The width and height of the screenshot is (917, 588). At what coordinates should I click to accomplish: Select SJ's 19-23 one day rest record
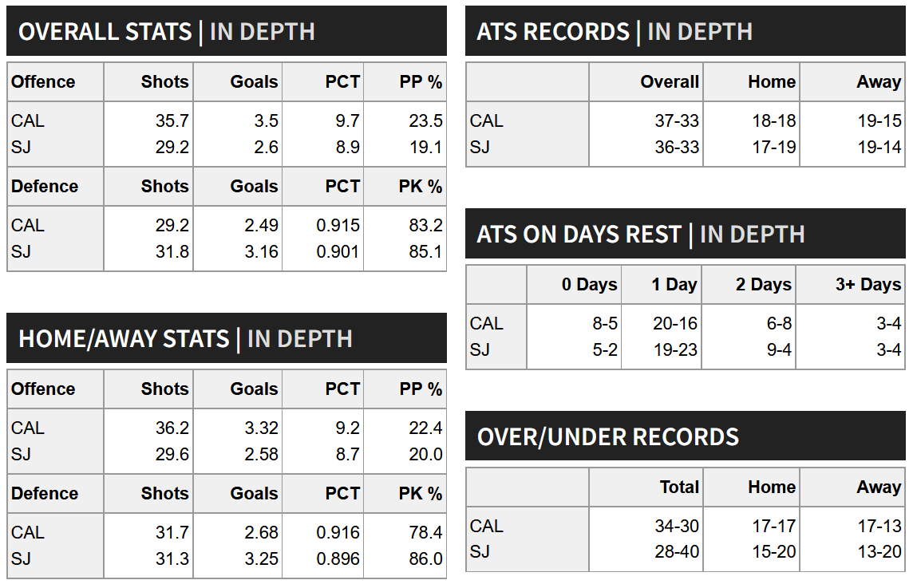click(x=675, y=349)
